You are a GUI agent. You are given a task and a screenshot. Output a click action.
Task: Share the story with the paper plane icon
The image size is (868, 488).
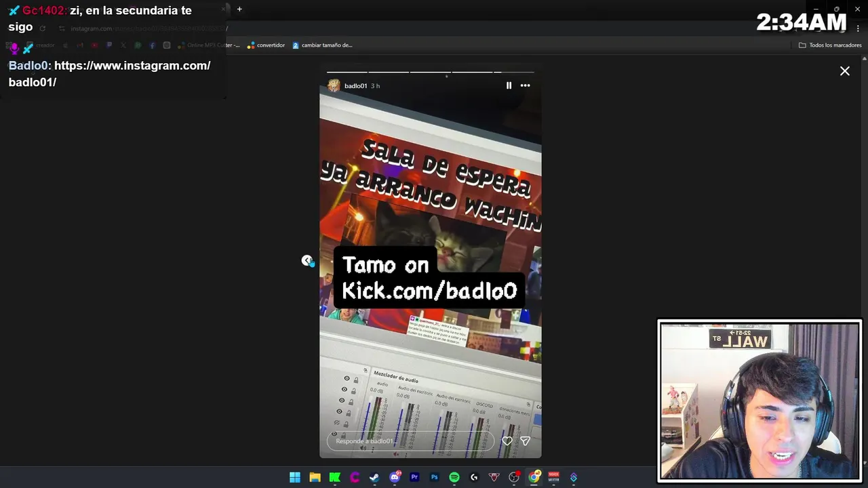(x=525, y=441)
